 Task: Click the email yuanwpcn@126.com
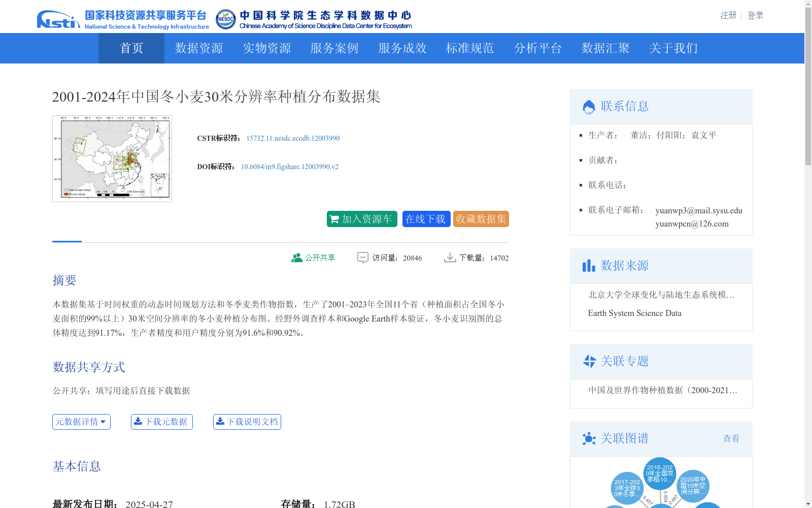(x=692, y=224)
